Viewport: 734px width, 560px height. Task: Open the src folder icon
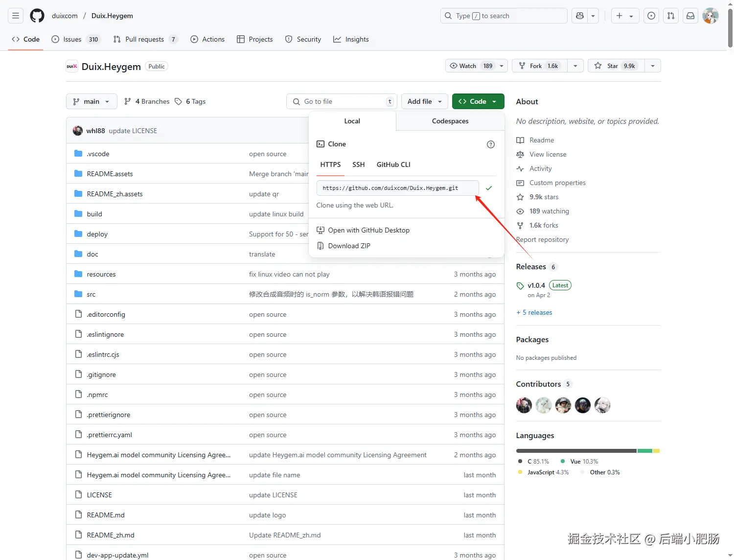coord(78,294)
